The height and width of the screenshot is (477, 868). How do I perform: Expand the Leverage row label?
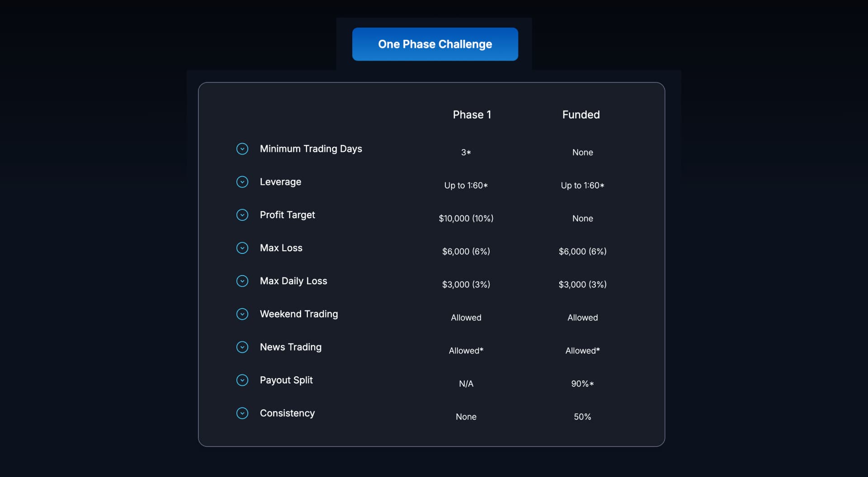(280, 182)
